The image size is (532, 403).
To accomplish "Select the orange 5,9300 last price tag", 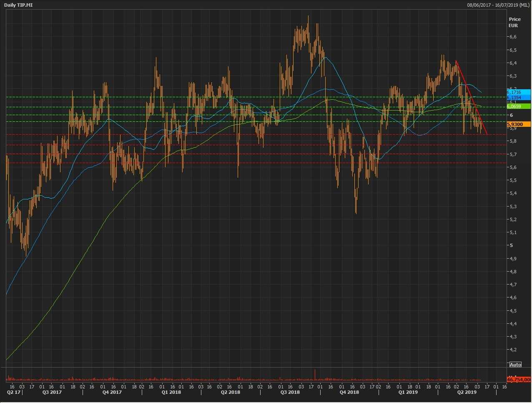I will pos(518,124).
